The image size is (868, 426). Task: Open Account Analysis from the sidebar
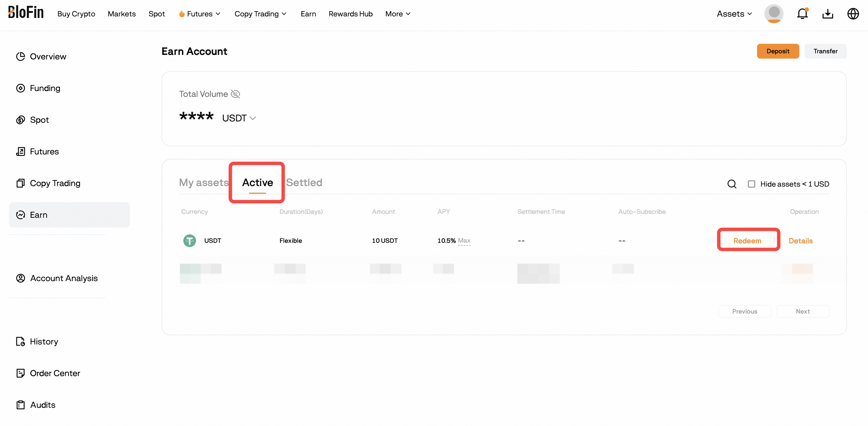(64, 278)
